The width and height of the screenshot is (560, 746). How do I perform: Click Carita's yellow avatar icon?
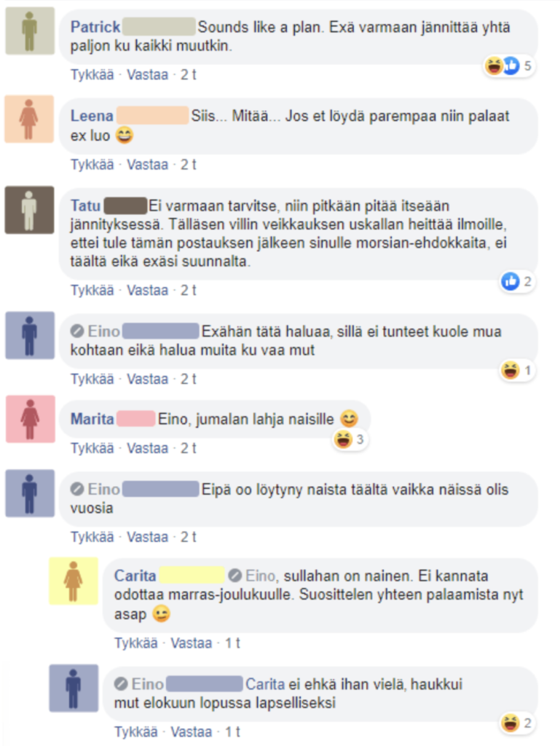click(74, 581)
